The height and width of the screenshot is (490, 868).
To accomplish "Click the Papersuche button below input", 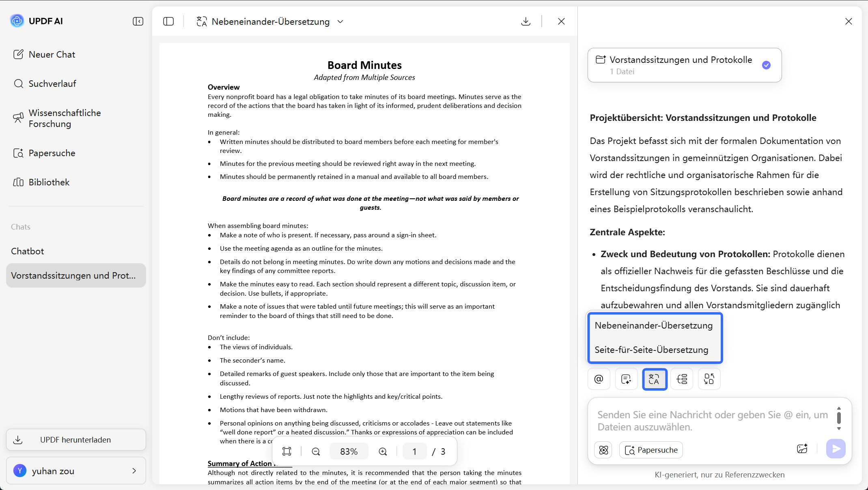I will coord(651,450).
